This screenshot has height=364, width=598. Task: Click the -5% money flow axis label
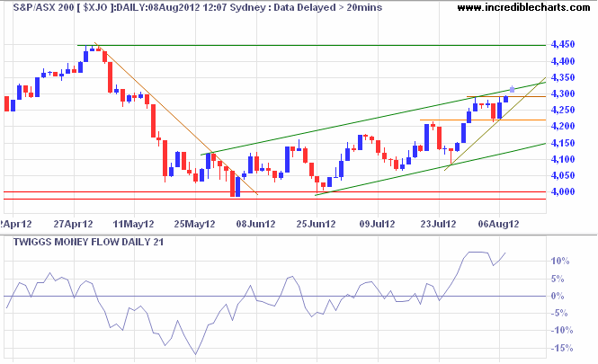coord(558,314)
